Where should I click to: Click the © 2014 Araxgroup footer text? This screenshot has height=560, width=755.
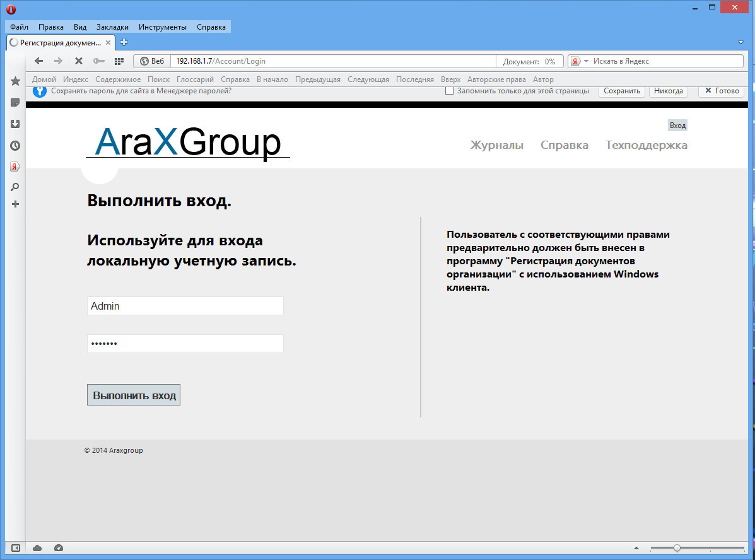point(114,450)
